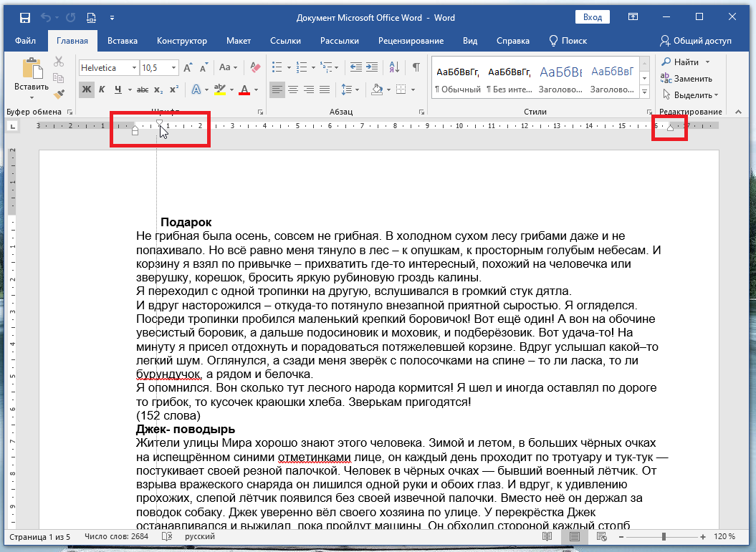Click Заменить to replace text

[x=686, y=79]
